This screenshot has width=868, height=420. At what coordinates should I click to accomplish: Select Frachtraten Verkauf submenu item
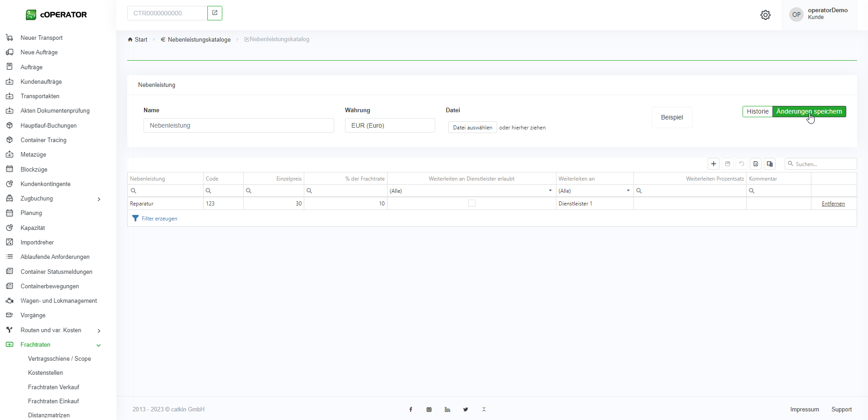pos(53,387)
